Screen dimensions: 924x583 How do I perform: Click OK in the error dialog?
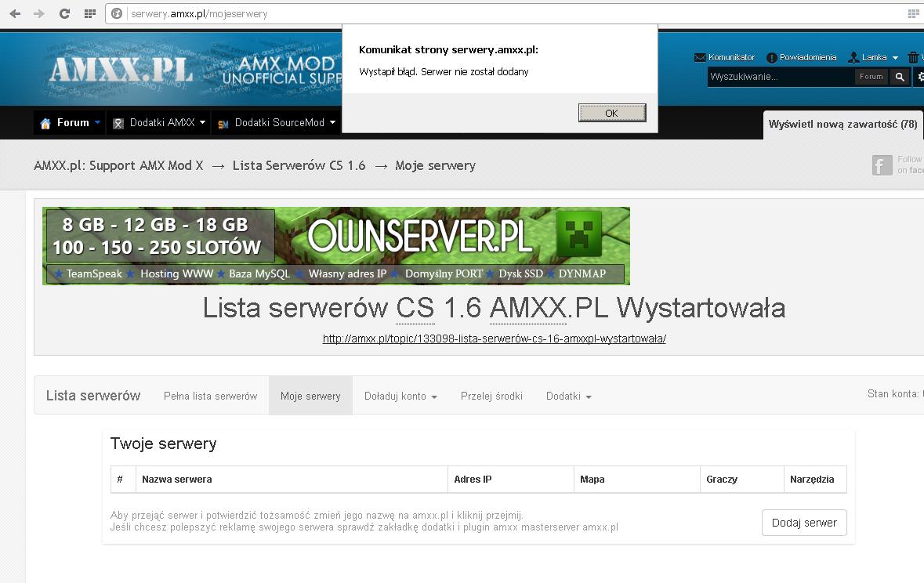(611, 113)
